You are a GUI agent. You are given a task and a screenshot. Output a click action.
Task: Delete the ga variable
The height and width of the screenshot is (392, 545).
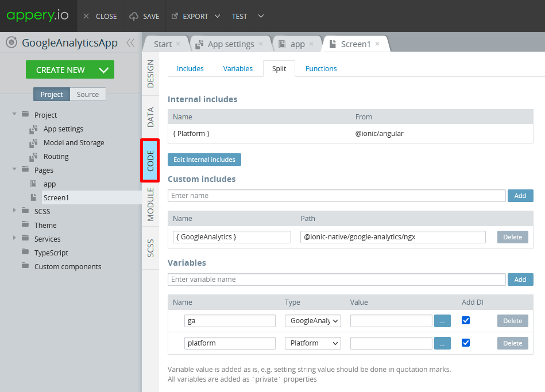coord(513,321)
